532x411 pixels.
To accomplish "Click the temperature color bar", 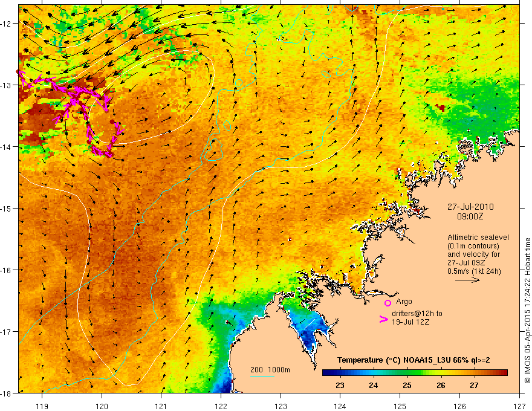I will [x=415, y=373].
